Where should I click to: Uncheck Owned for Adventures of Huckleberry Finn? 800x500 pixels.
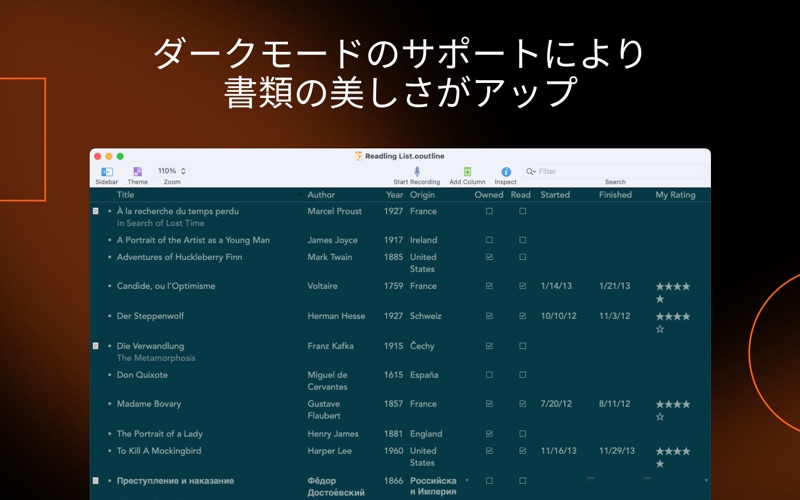point(489,257)
